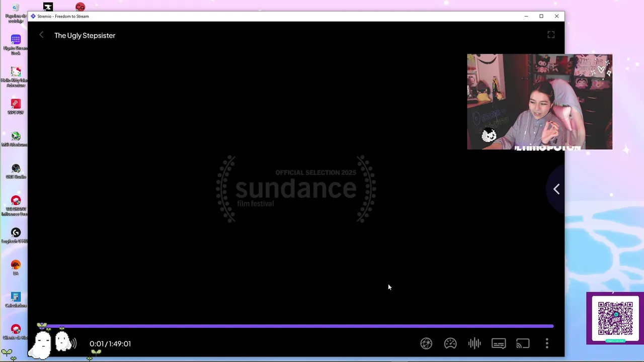The height and width of the screenshot is (362, 644).
Task: Click the webcam overlay thumbnail
Action: click(x=539, y=102)
